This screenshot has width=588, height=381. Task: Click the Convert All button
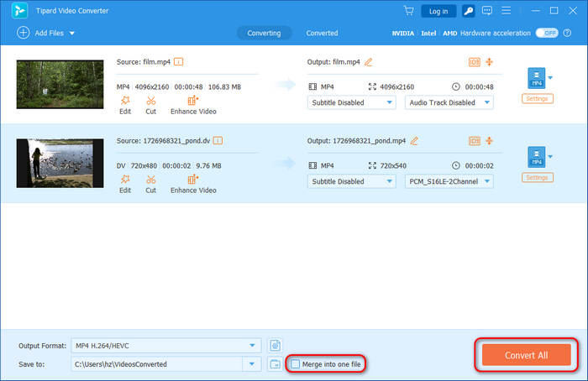tap(526, 355)
